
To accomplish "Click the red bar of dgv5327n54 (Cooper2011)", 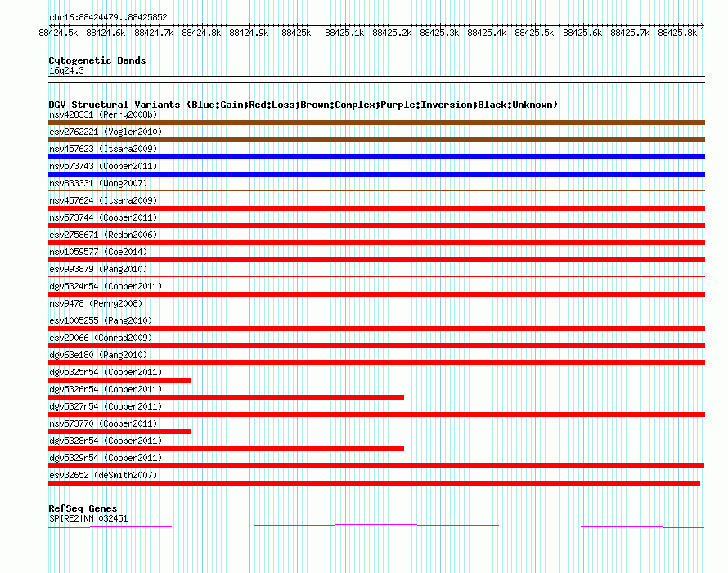I will 376,414.
